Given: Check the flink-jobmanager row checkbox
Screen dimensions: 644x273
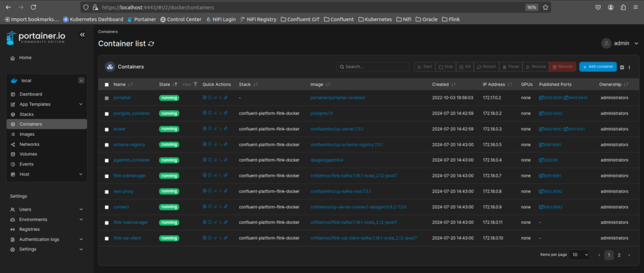Looking at the screenshot, I should (x=106, y=176).
